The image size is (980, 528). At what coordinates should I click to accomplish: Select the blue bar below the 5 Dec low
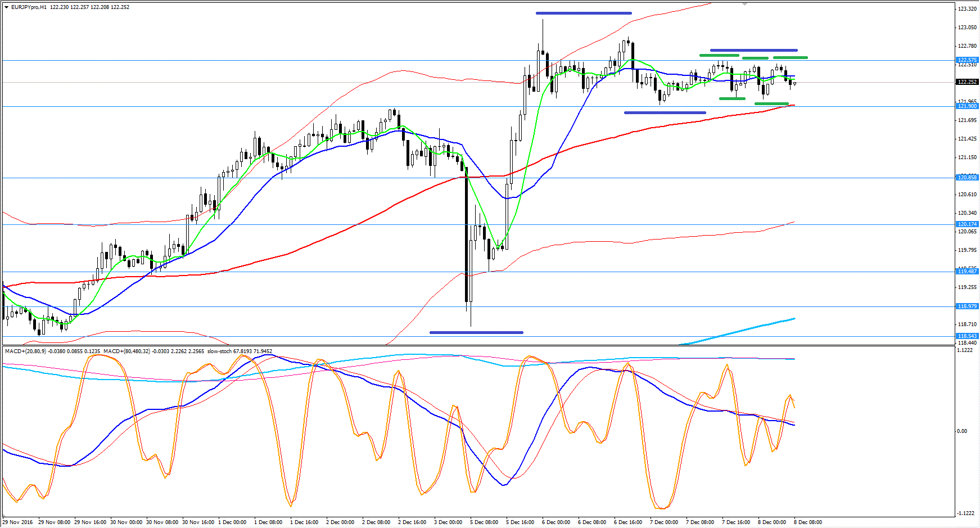point(476,332)
